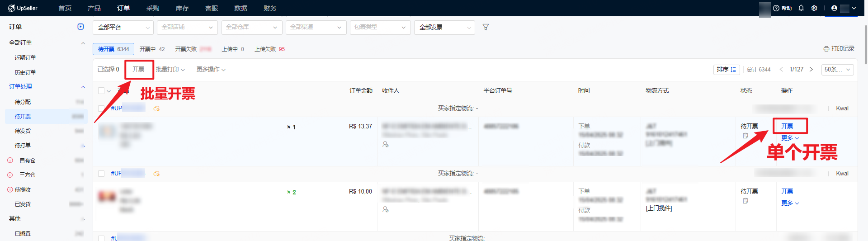Open the notification bell
Image resolution: width=868 pixels, height=241 pixels.
(801, 8)
